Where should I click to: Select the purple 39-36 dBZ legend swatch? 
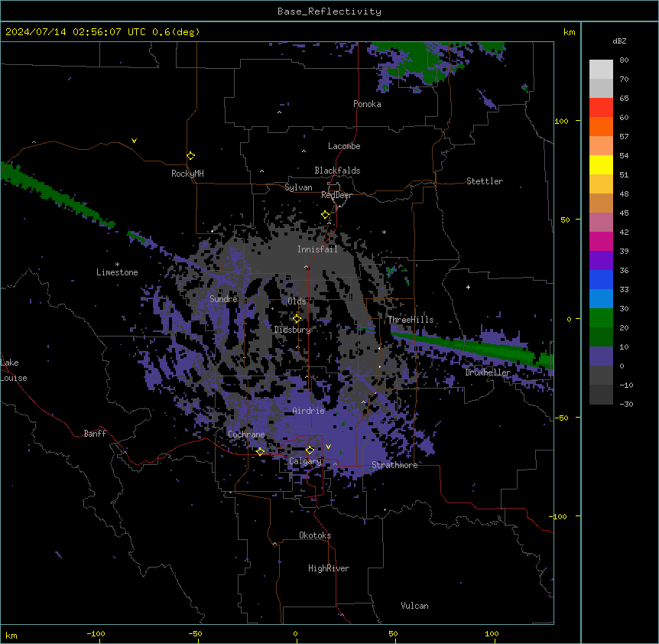[x=601, y=261]
